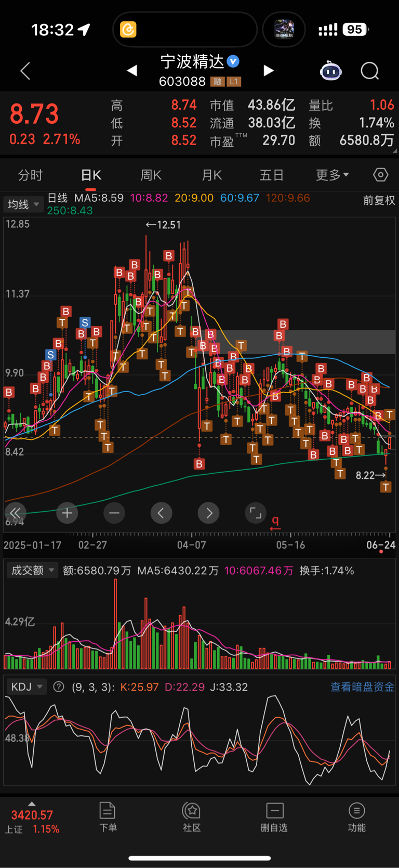This screenshot has height=868, width=399.
Task: Tap the current price 8.73
Action: coord(34,114)
